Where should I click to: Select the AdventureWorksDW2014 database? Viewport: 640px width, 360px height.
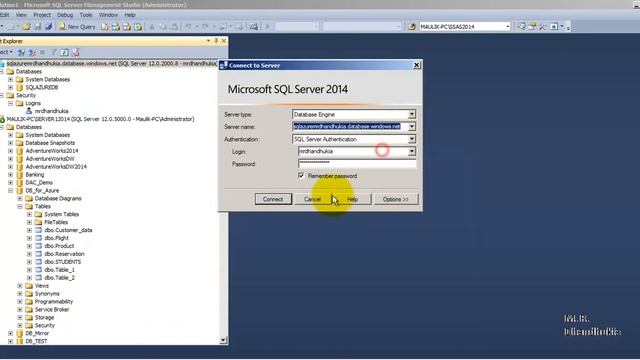tap(56, 167)
